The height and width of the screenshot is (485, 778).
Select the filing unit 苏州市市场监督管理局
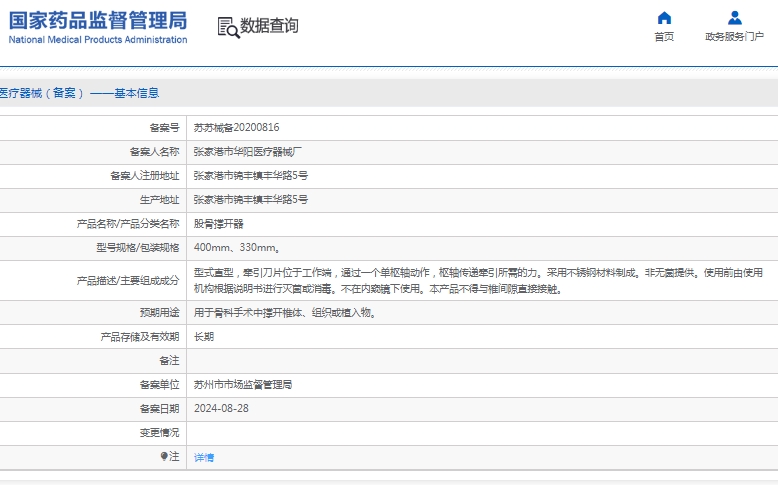[x=243, y=385]
